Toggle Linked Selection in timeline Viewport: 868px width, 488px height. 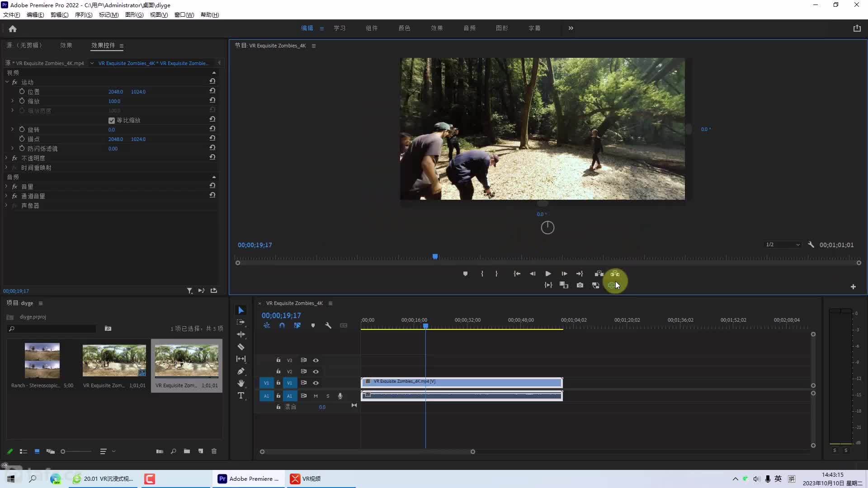pyautogui.click(x=297, y=325)
